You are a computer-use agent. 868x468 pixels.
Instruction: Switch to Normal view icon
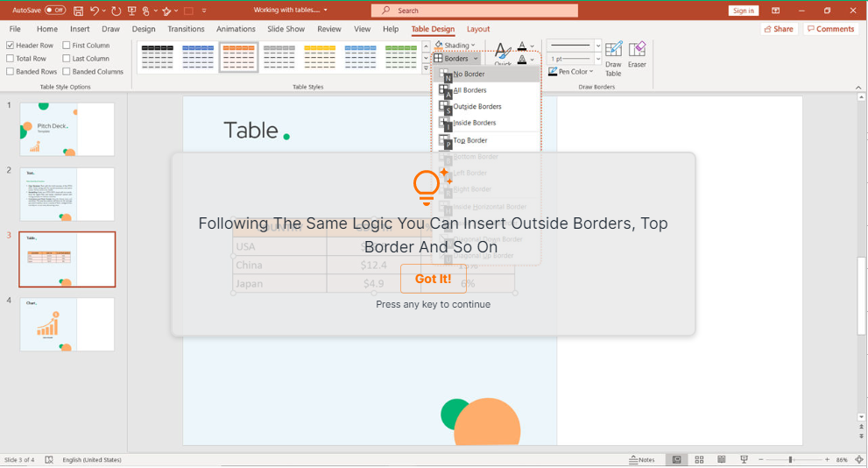coord(676,460)
